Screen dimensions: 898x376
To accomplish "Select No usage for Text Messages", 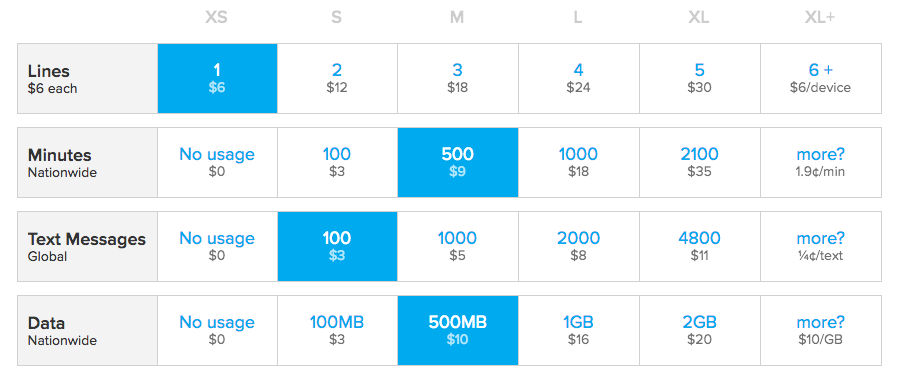I will pos(217,247).
